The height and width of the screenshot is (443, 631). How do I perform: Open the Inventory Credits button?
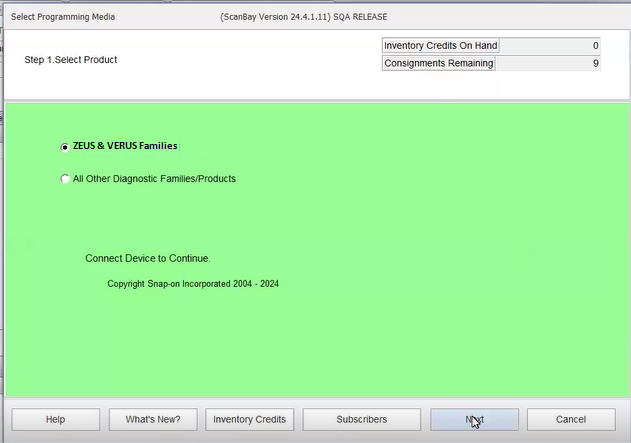[x=249, y=419]
